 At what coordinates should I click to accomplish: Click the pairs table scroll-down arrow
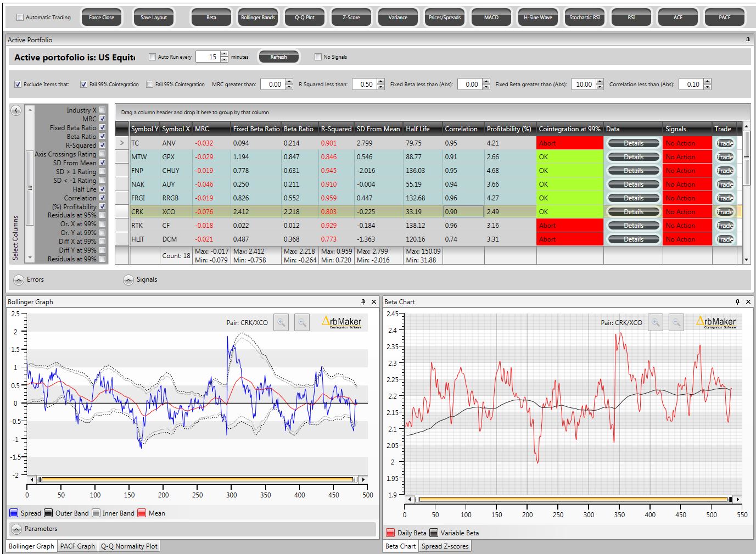pyautogui.click(x=746, y=260)
